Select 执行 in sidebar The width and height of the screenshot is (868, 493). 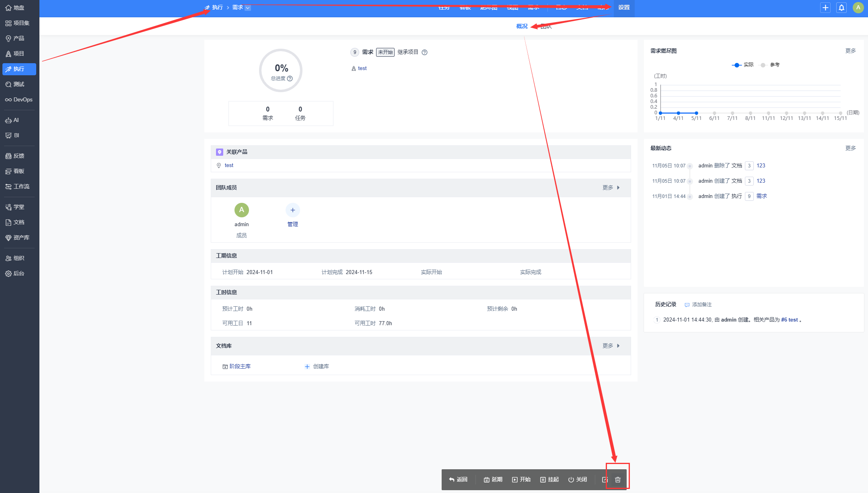click(x=19, y=69)
